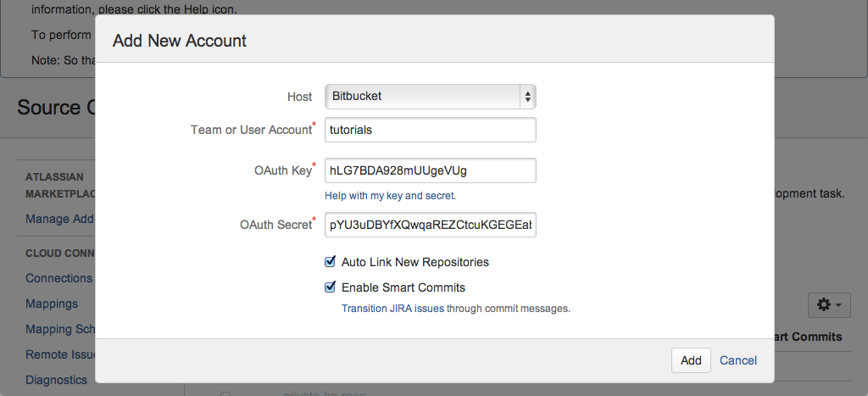Image resolution: width=868 pixels, height=396 pixels.
Task: Focus the OAuth Key input field
Action: [430, 170]
